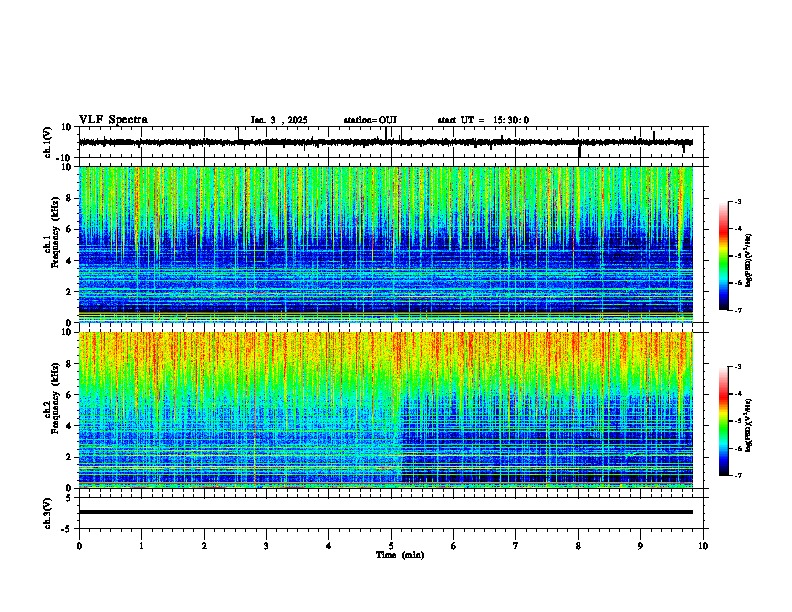Click the ch.2 color bar tick "-3"
Viewport: 792px width, 612px height.
738,367
